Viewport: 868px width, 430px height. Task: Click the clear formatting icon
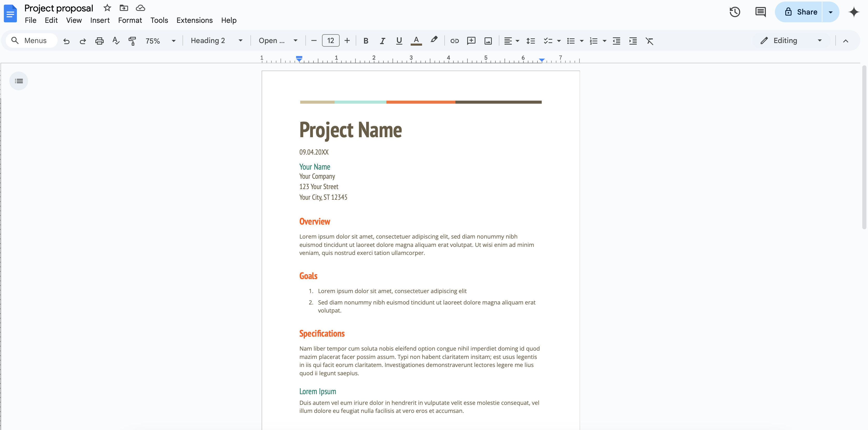(649, 41)
